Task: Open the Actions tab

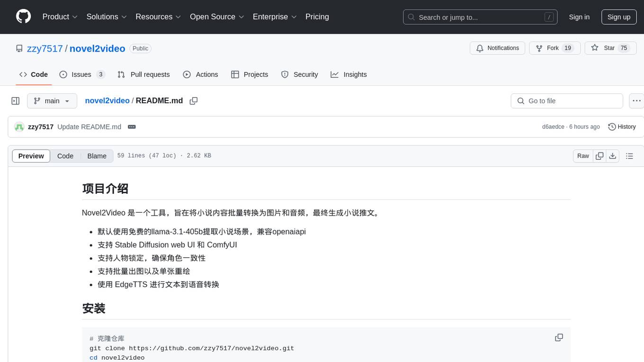Action: pos(200,74)
